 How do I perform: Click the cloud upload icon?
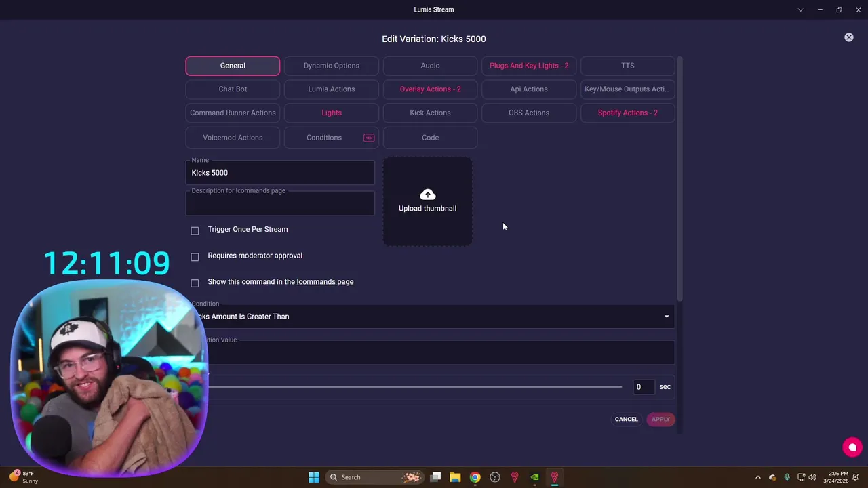coord(427,195)
